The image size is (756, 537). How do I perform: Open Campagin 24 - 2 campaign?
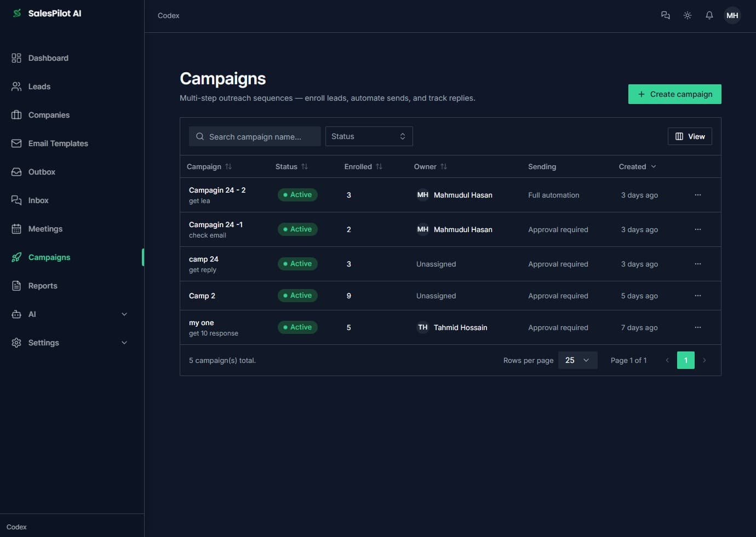217,190
